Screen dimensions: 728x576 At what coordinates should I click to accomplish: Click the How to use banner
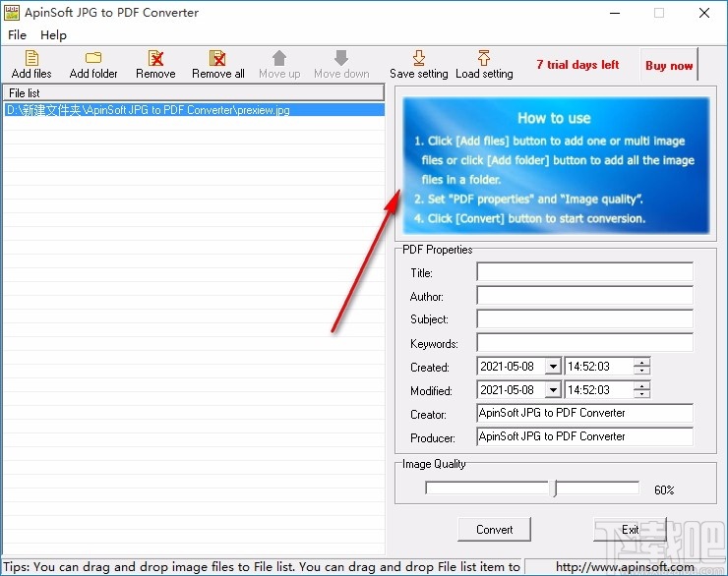tap(556, 165)
